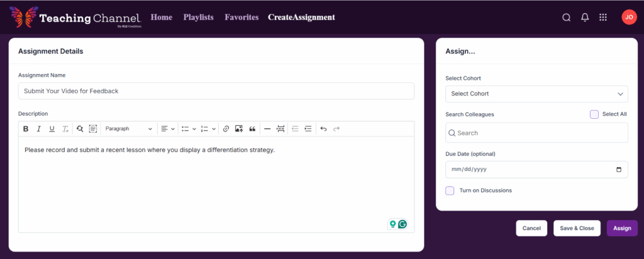Open the Favorites tab
Image resolution: width=644 pixels, height=259 pixels.
(x=241, y=17)
